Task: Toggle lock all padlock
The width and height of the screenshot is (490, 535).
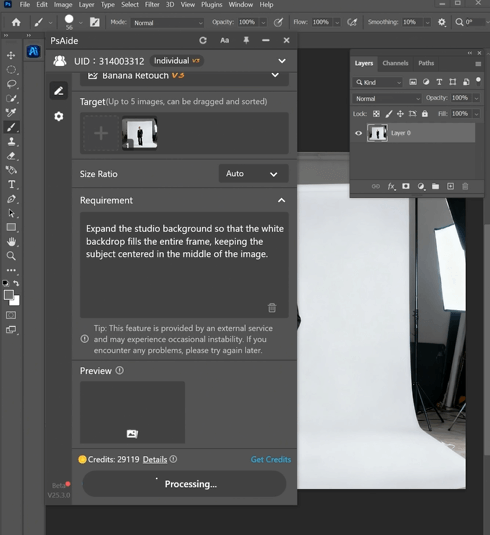Action: click(424, 114)
